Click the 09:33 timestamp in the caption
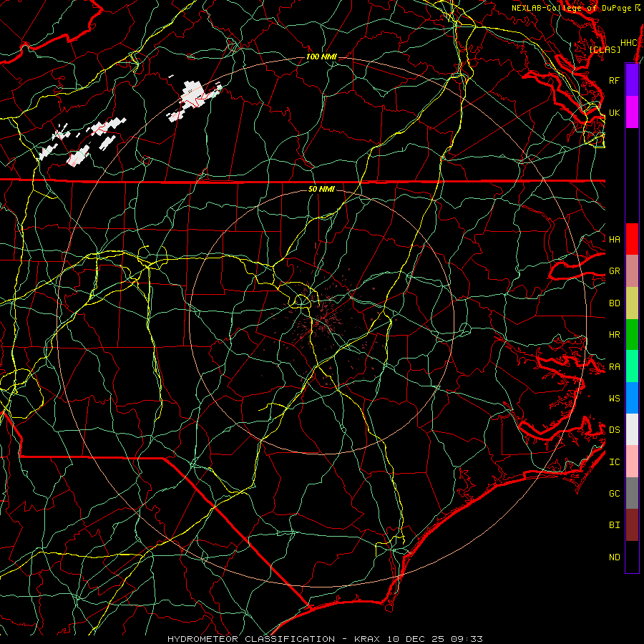Image resolution: width=644 pixels, height=644 pixels. click(x=468, y=639)
